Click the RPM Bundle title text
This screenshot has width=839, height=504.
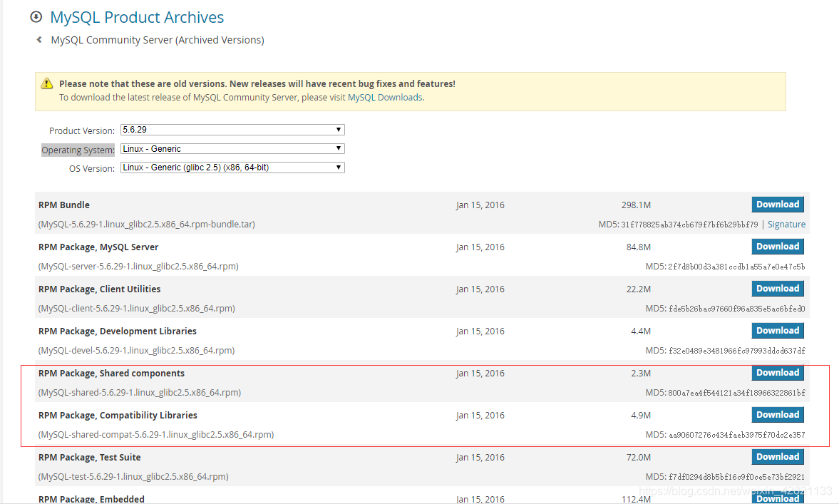[x=64, y=205]
